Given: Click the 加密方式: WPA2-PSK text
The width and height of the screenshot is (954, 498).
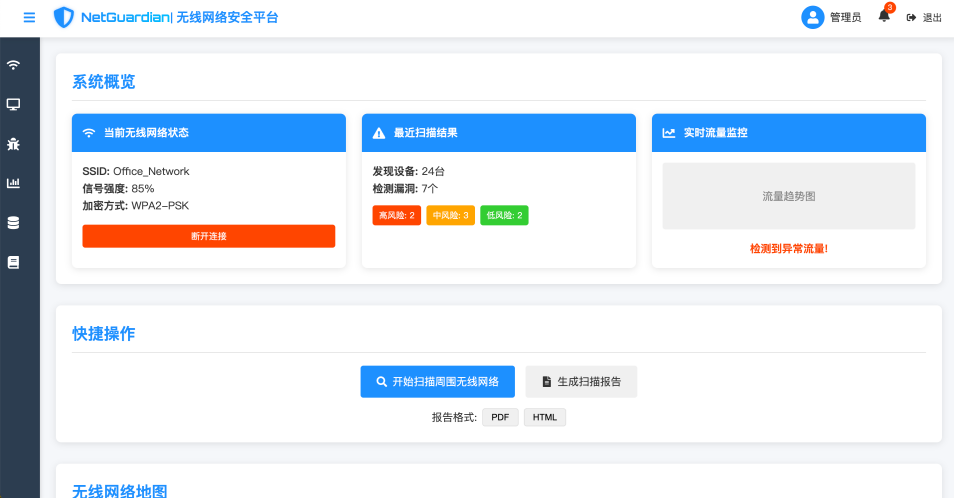Looking at the screenshot, I should [136, 206].
